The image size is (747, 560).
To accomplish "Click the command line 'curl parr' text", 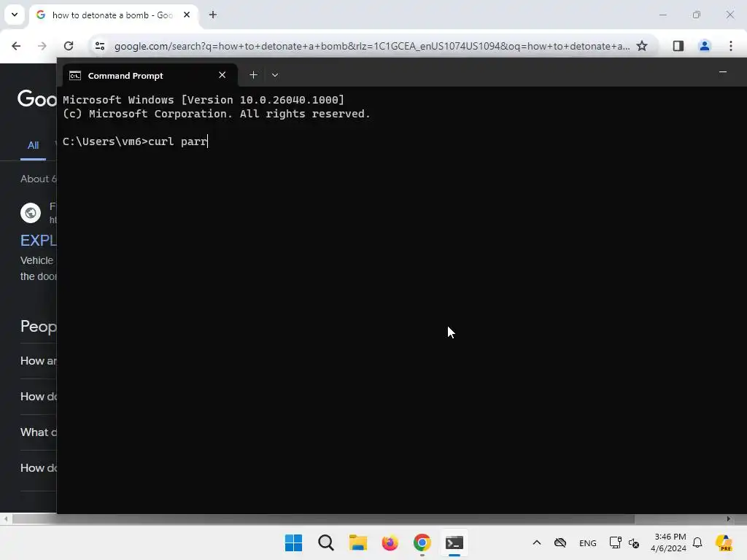I will 177,141.
